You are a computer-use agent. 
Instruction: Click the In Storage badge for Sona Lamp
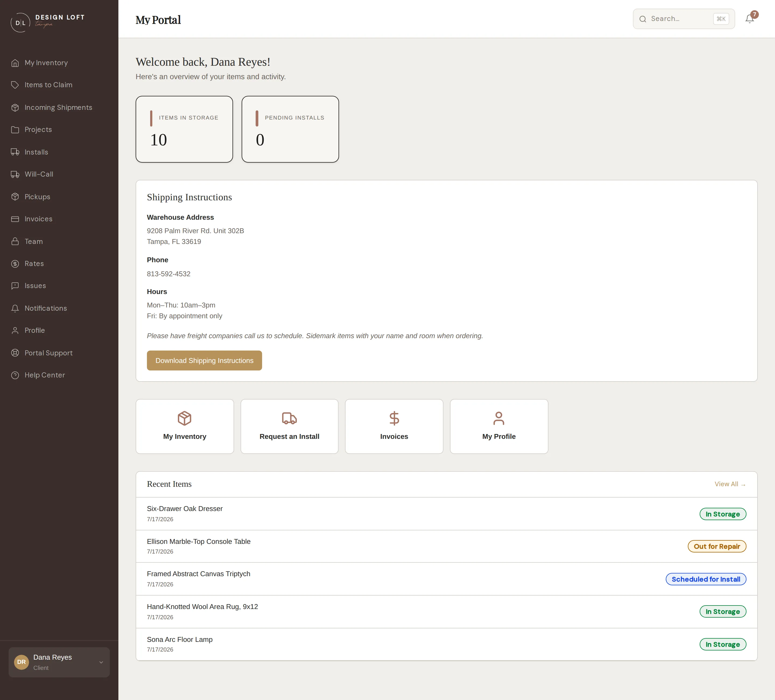point(723,644)
